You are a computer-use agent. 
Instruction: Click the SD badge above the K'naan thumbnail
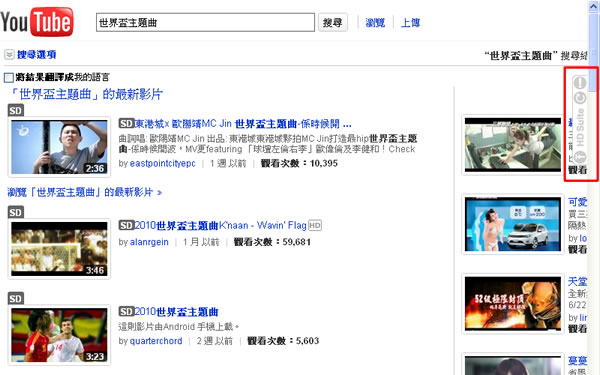(16, 212)
